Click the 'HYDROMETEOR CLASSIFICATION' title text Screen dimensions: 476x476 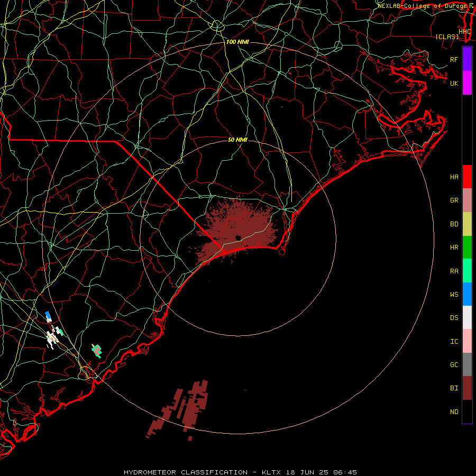click(186, 472)
